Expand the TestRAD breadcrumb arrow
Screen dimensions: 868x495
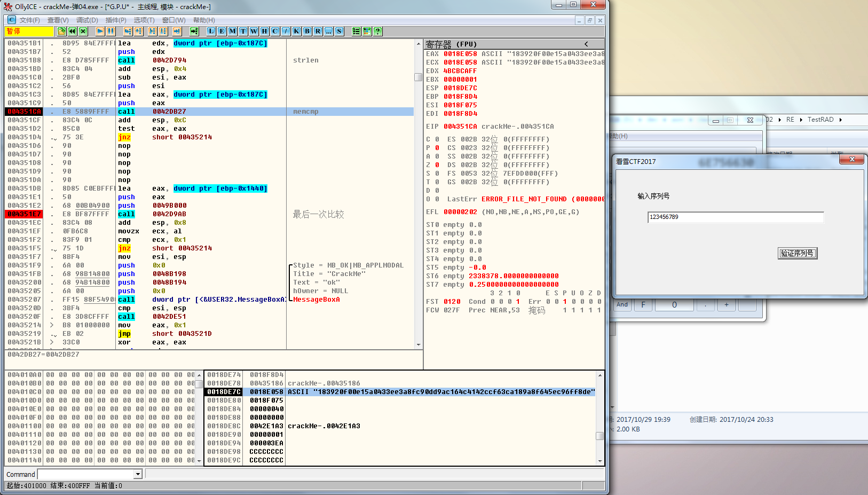click(840, 120)
